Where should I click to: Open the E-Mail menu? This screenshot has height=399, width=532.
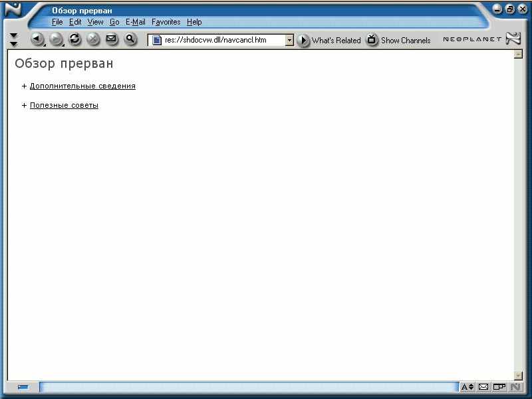tap(136, 22)
